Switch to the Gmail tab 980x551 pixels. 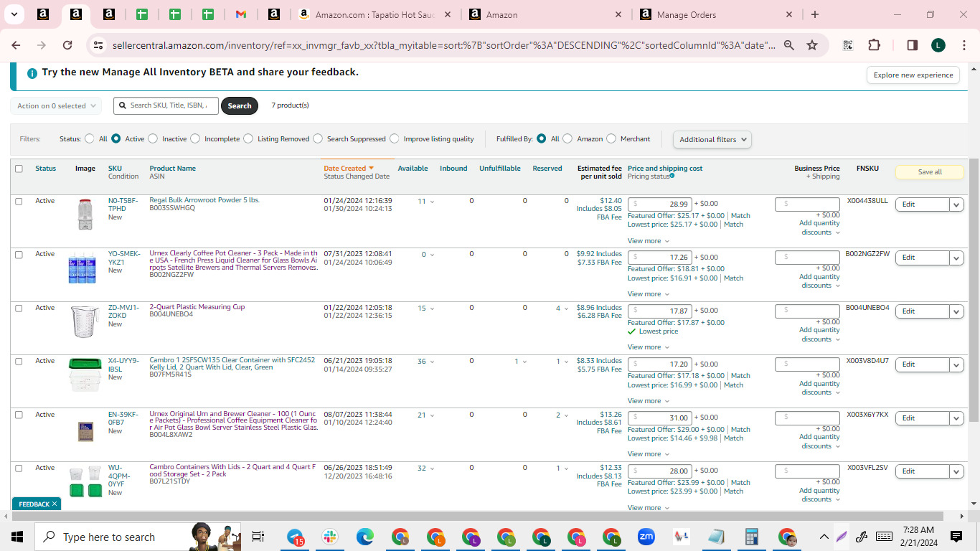[241, 14]
